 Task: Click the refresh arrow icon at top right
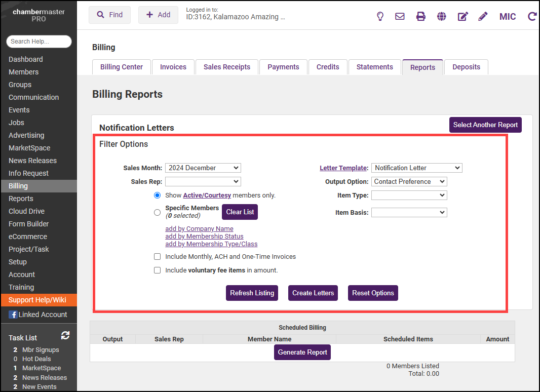pyautogui.click(x=532, y=16)
